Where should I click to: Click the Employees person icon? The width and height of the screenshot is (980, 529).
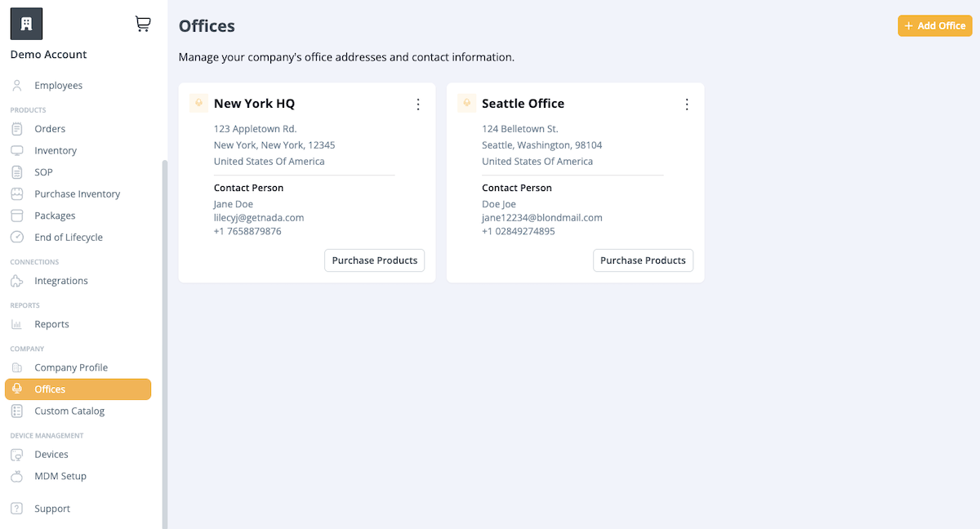click(17, 86)
